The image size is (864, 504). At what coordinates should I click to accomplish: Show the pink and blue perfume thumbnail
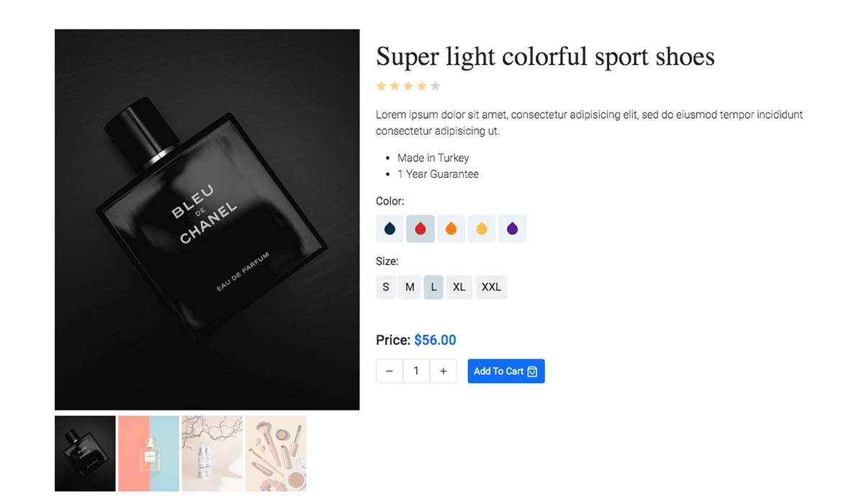tap(148, 454)
